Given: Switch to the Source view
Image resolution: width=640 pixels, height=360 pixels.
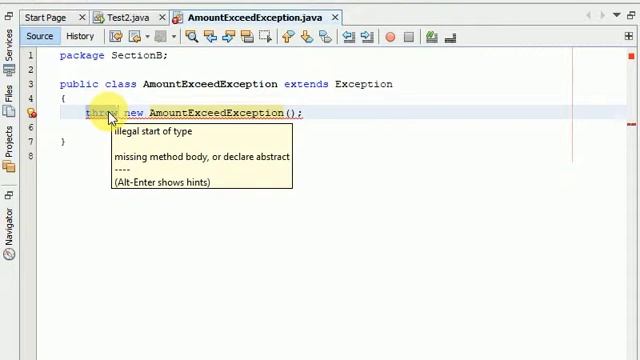Looking at the screenshot, I should click(40, 36).
